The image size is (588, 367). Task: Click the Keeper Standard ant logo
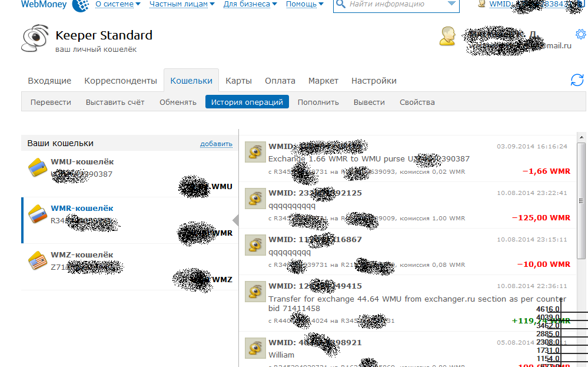point(35,38)
